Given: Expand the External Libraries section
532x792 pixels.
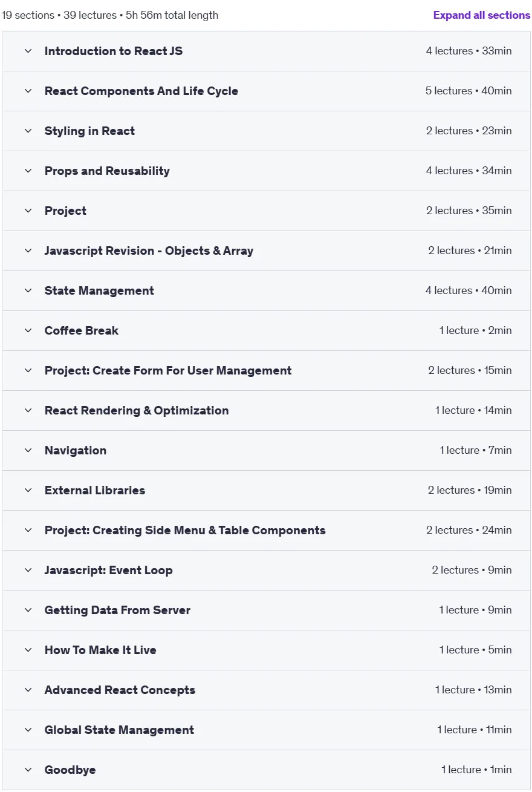Looking at the screenshot, I should 266,490.
